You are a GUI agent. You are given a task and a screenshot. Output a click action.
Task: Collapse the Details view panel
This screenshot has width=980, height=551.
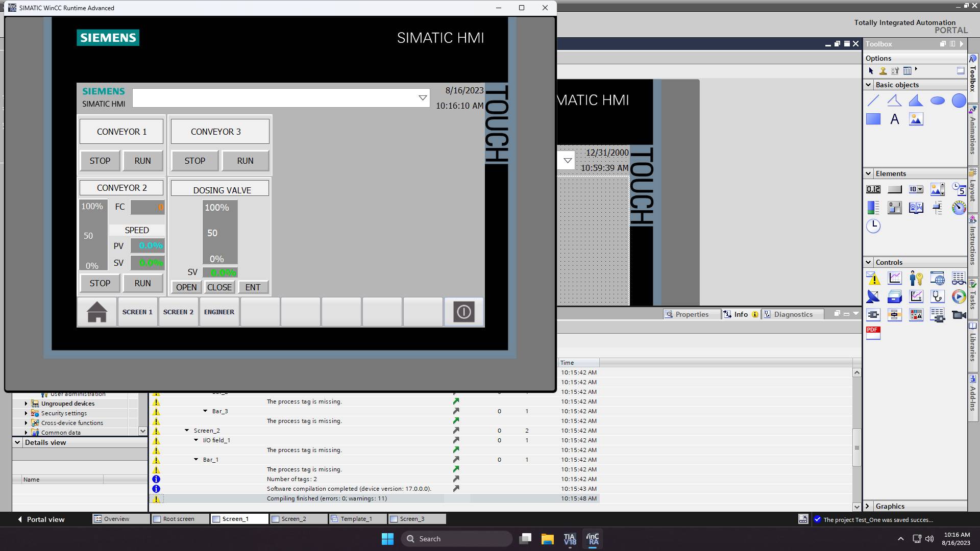pyautogui.click(x=17, y=442)
